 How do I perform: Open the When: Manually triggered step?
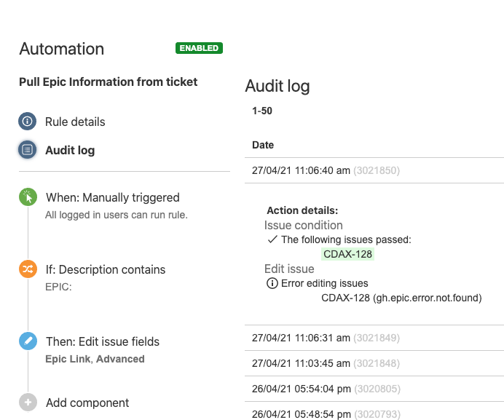(x=112, y=197)
